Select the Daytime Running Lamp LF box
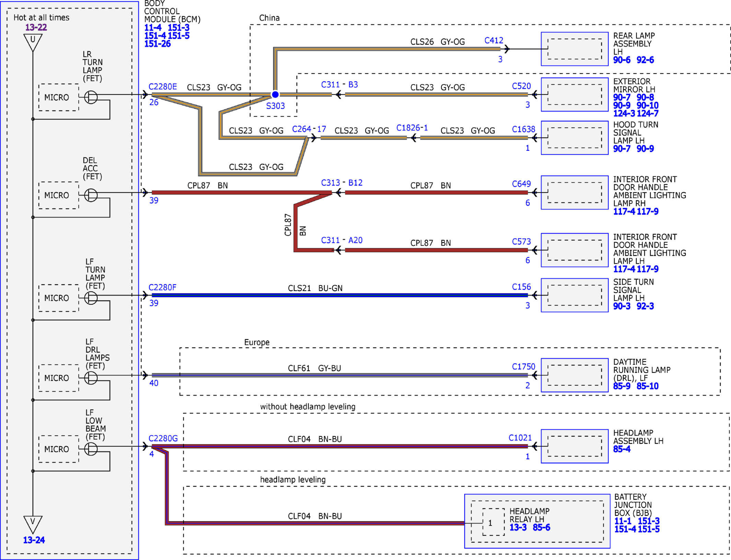The width and height of the screenshot is (731, 560). click(575, 375)
